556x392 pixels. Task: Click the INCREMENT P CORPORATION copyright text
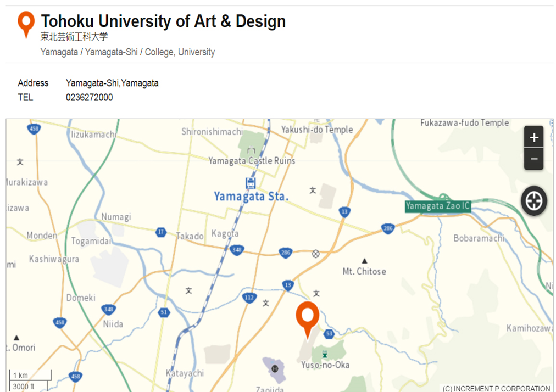pyautogui.click(x=496, y=388)
